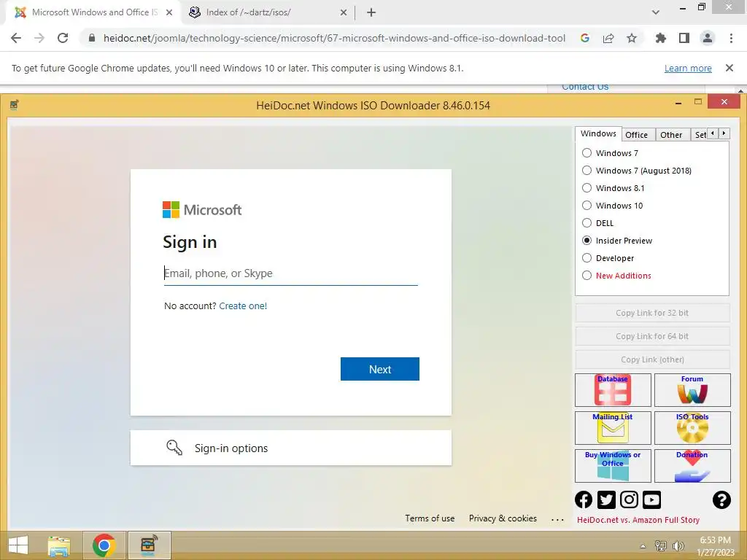Open HeiDoc.net vs. Amazon Full Story
Viewport: 747px width, 560px height.
tap(638, 520)
